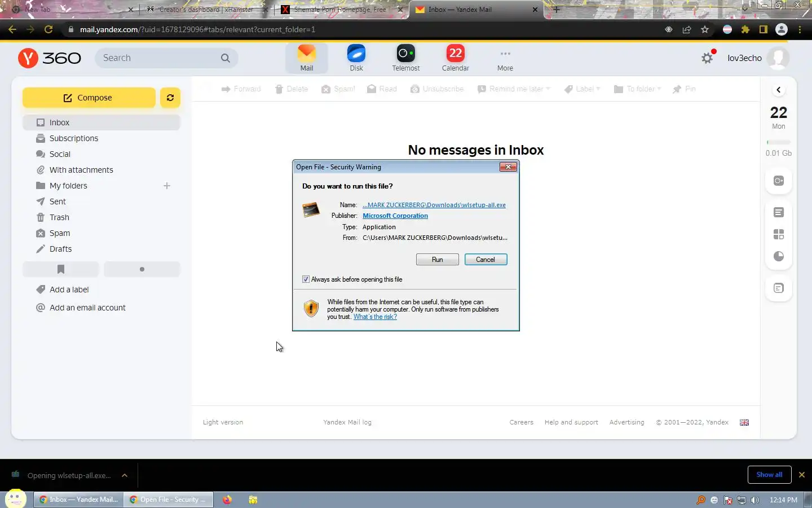The image size is (812, 508).
Task: Open the Subscriptions folder
Action: pyautogui.click(x=101, y=138)
